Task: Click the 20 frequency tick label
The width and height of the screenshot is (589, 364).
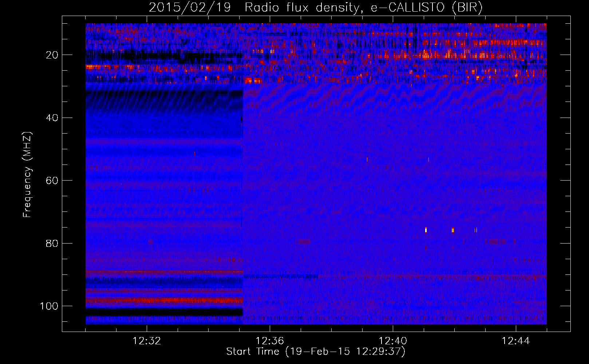Action: point(52,55)
